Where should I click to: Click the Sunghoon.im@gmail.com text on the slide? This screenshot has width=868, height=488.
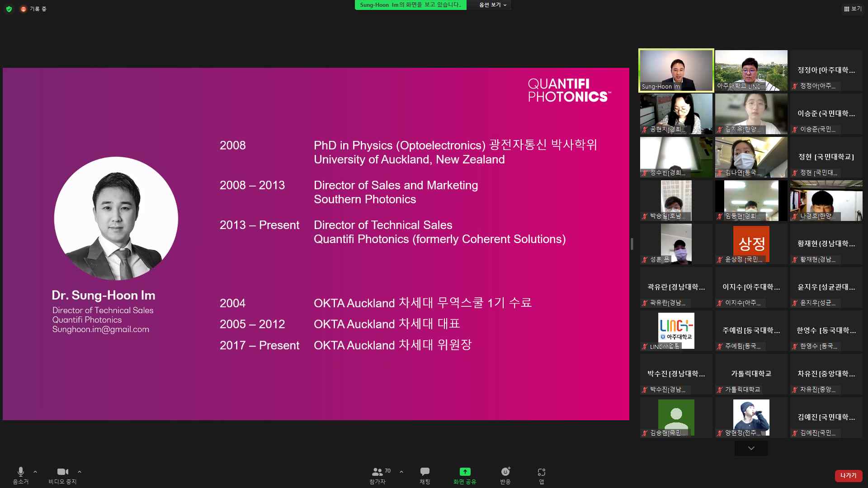tap(100, 329)
